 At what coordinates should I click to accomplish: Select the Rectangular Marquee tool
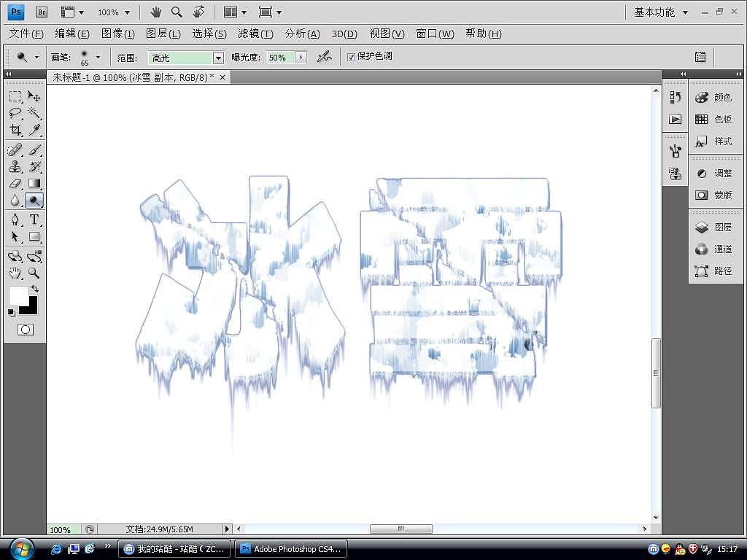[15, 97]
